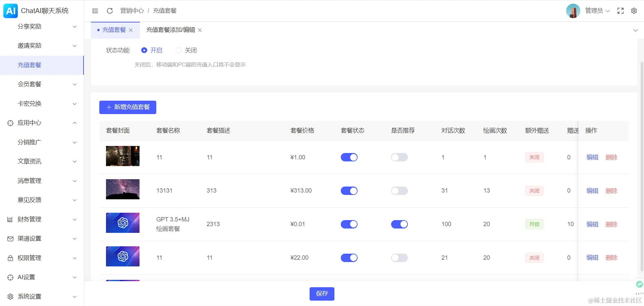Image resolution: width=644 pixels, height=306 pixels.
Task: Toggle 是否推荐 switch for GPT 3.5+MJ package
Action: (399, 224)
